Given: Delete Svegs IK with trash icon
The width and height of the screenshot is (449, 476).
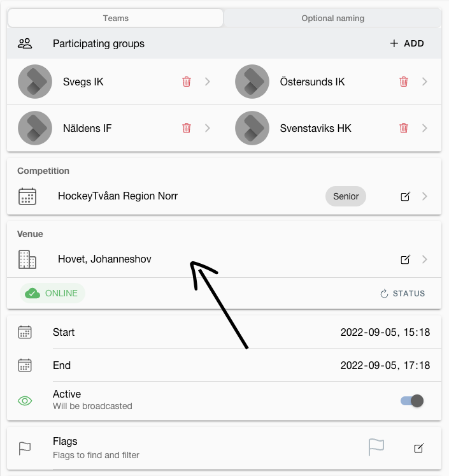Looking at the screenshot, I should (187, 82).
